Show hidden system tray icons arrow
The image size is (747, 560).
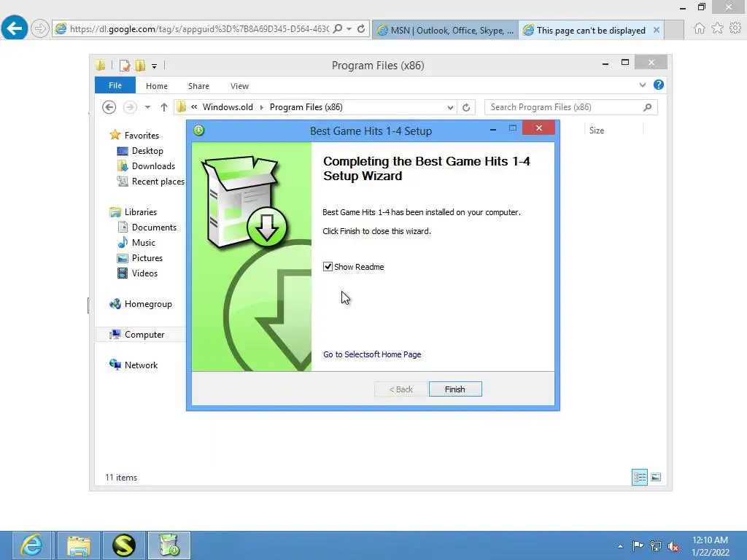point(620,546)
